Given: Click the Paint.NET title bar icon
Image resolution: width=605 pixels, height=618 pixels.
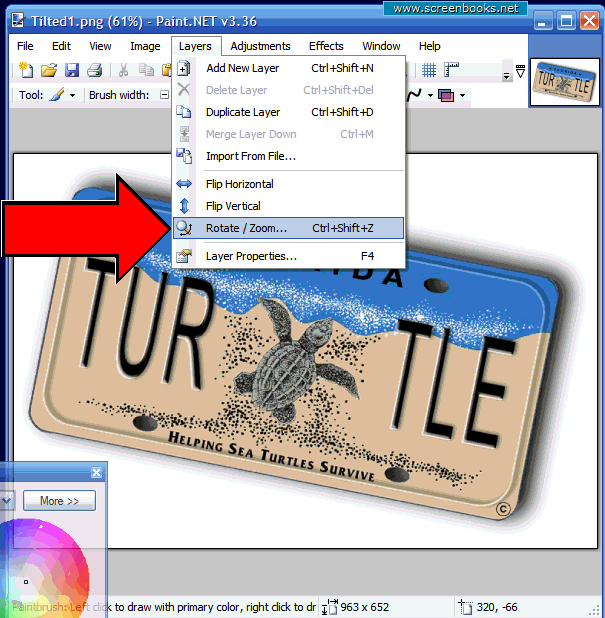Looking at the screenshot, I should point(18,21).
